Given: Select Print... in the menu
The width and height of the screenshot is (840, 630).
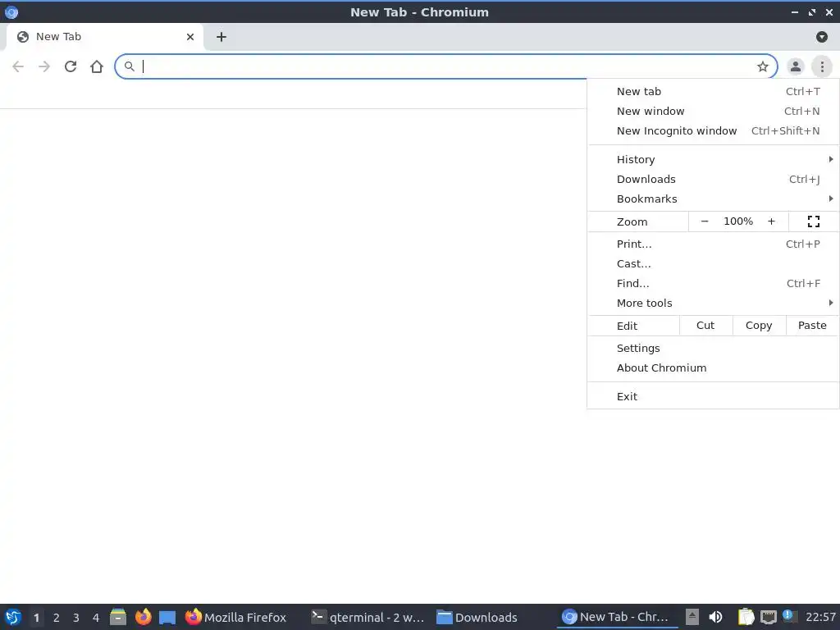Looking at the screenshot, I should tap(713, 244).
